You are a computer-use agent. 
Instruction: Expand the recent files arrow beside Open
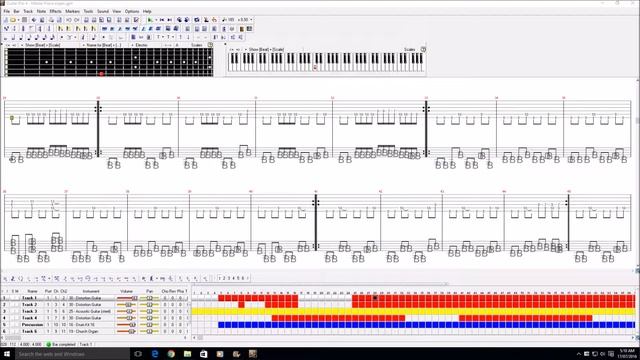coord(18,20)
